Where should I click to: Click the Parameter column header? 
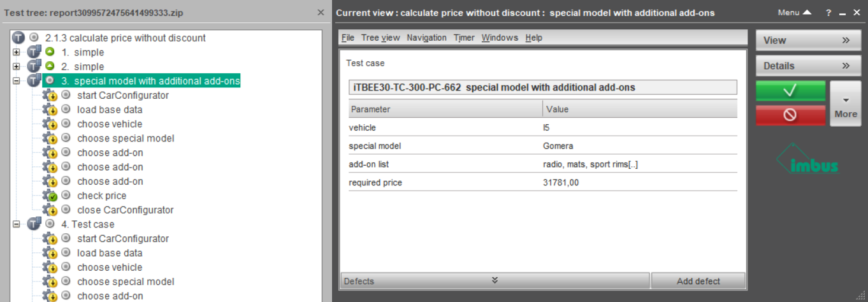coord(445,109)
